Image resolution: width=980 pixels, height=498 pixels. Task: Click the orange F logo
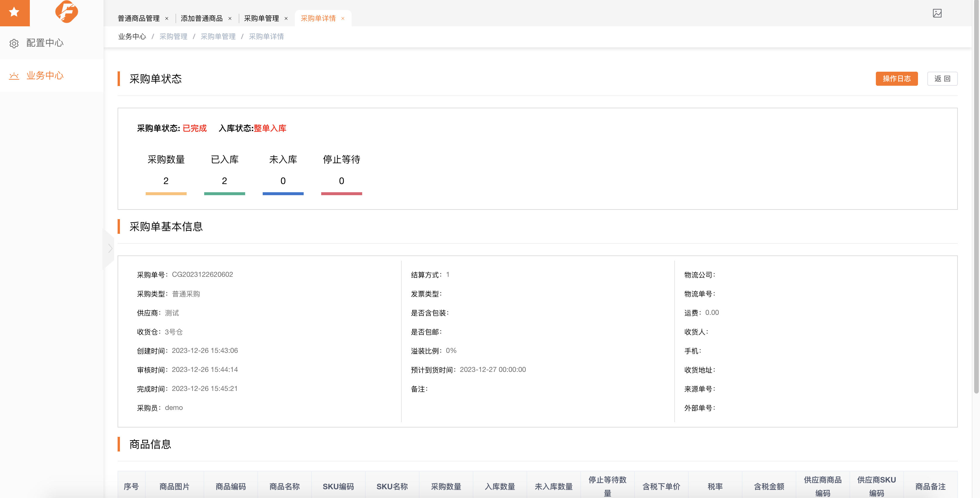67,12
